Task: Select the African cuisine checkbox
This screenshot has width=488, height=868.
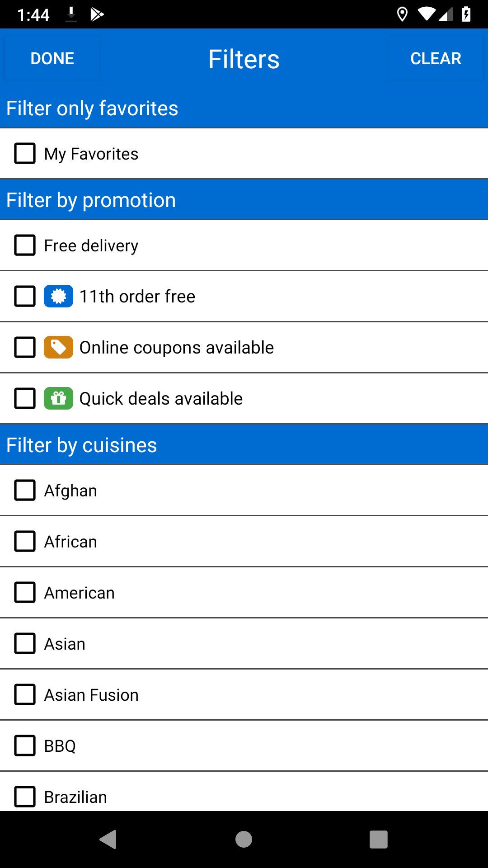Action: pos(25,542)
